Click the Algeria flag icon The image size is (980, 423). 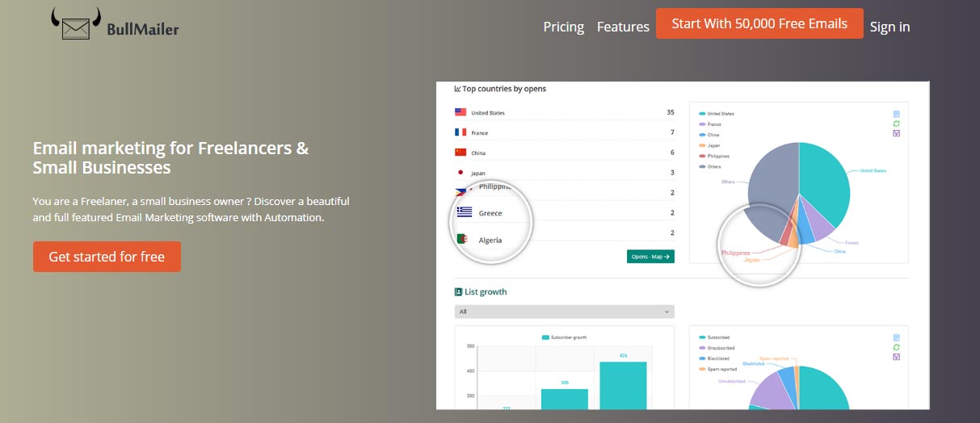(x=462, y=240)
